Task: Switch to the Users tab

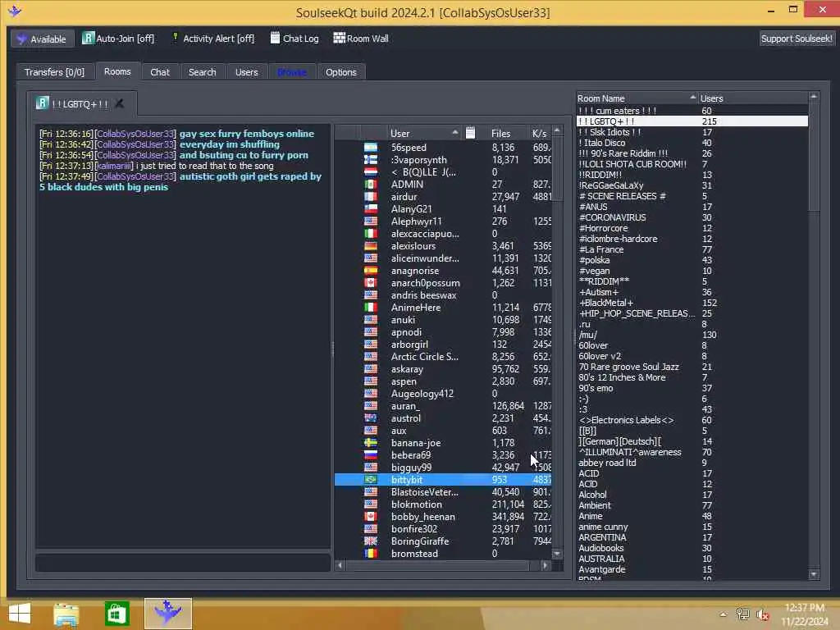Action: (x=246, y=72)
